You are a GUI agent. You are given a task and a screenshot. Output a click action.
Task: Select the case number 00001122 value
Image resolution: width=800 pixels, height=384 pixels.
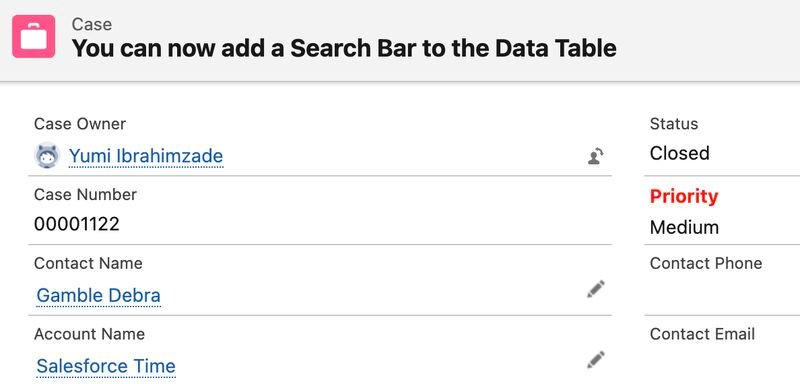[77, 224]
